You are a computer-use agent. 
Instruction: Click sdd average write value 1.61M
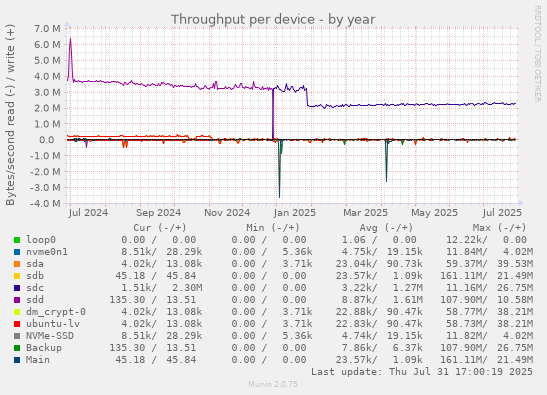tap(407, 300)
